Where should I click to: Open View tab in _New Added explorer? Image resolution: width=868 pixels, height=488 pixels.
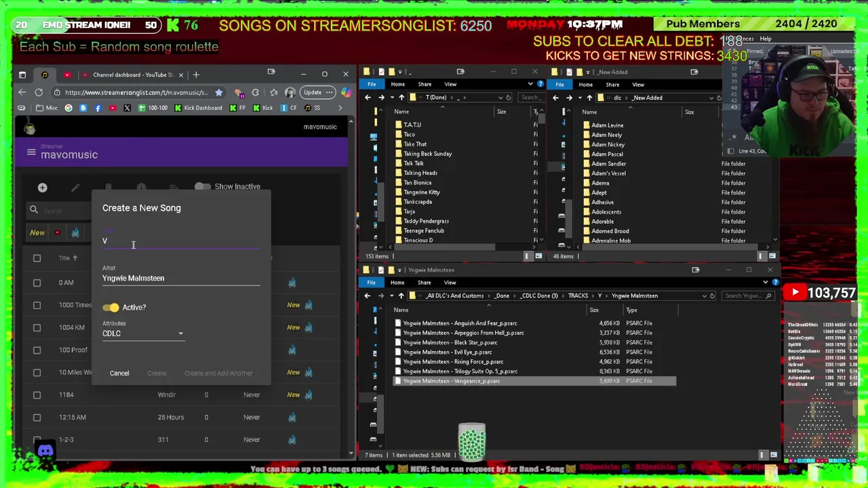(638, 84)
